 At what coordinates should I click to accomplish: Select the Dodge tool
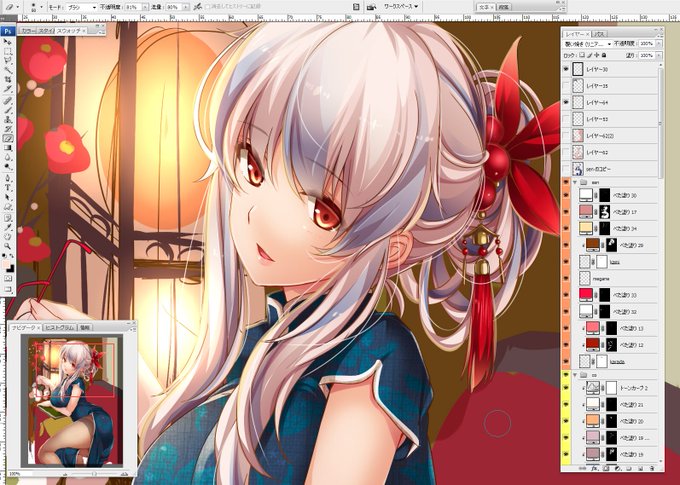coord(7,167)
